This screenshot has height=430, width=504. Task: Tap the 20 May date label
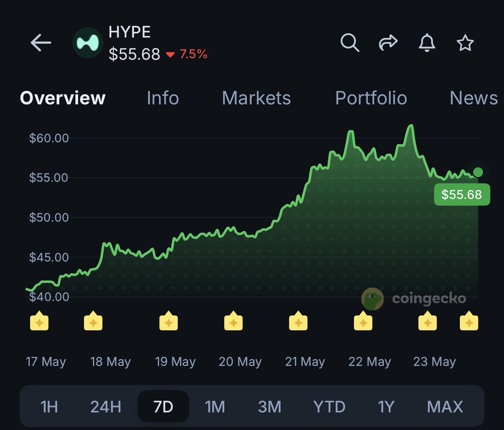point(240,361)
